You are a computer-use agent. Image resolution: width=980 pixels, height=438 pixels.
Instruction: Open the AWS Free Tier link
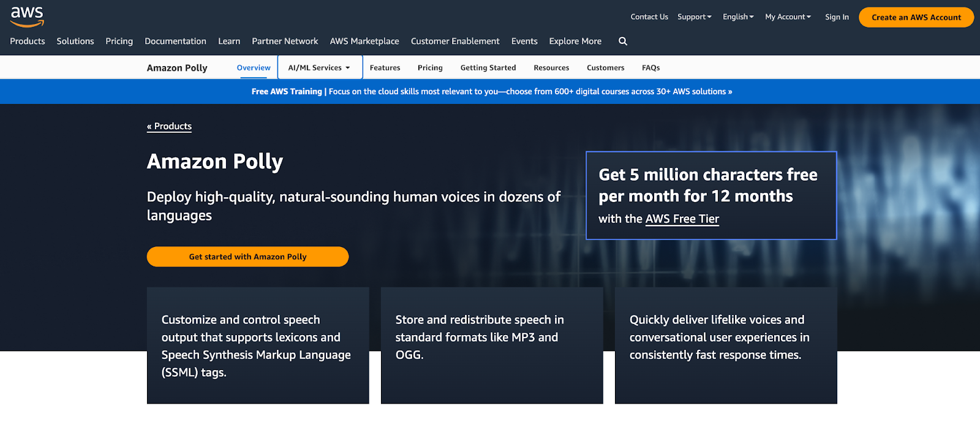click(682, 219)
